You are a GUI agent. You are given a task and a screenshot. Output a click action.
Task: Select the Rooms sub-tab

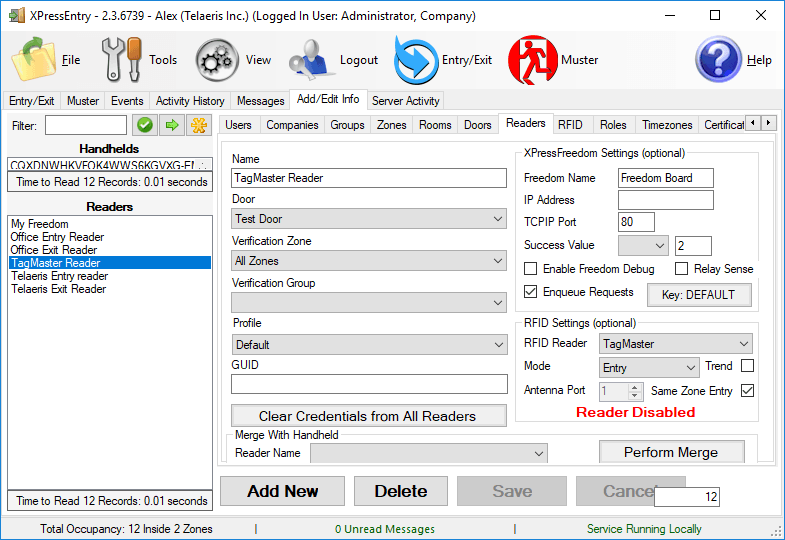point(435,125)
